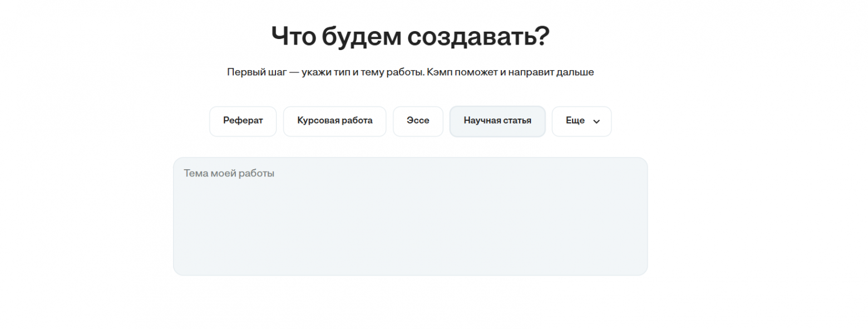Toggle the Научная статья type chip
The height and width of the screenshot is (329, 868).
[x=497, y=121]
